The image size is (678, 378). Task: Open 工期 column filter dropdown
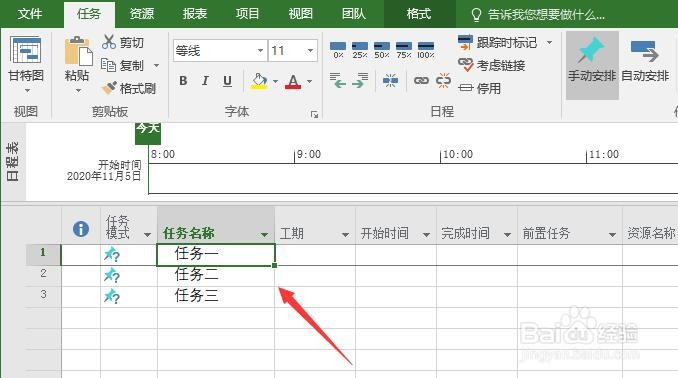tap(345, 235)
